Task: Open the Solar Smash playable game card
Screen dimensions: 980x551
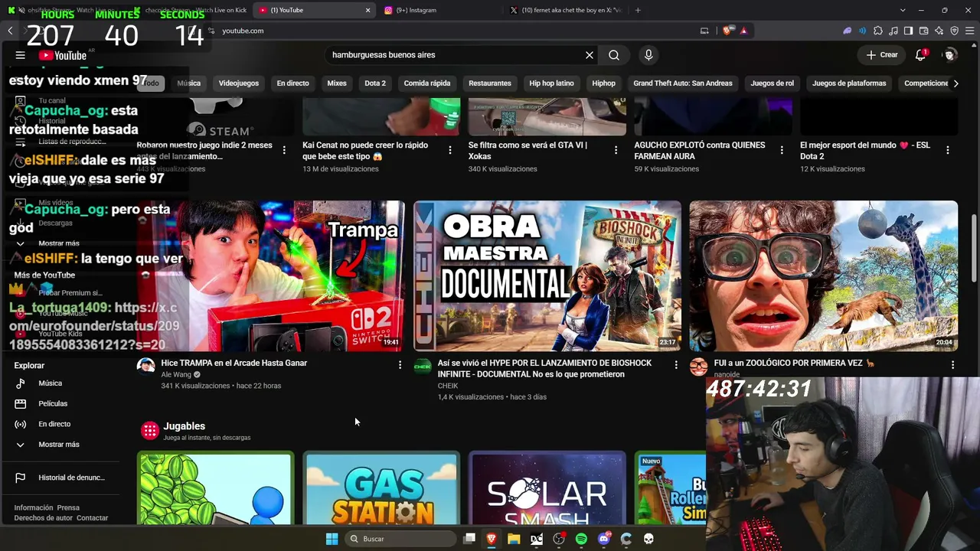Action: coord(547,488)
